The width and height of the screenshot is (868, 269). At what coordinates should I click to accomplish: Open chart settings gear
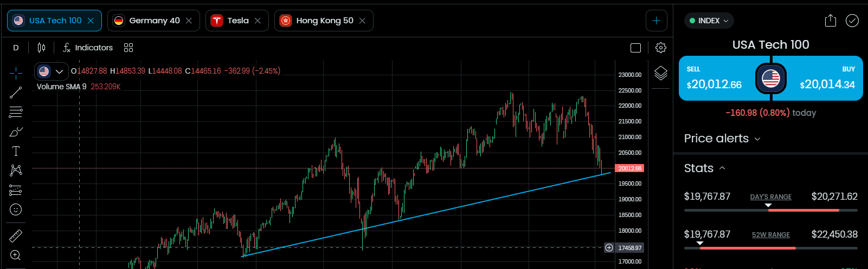660,48
